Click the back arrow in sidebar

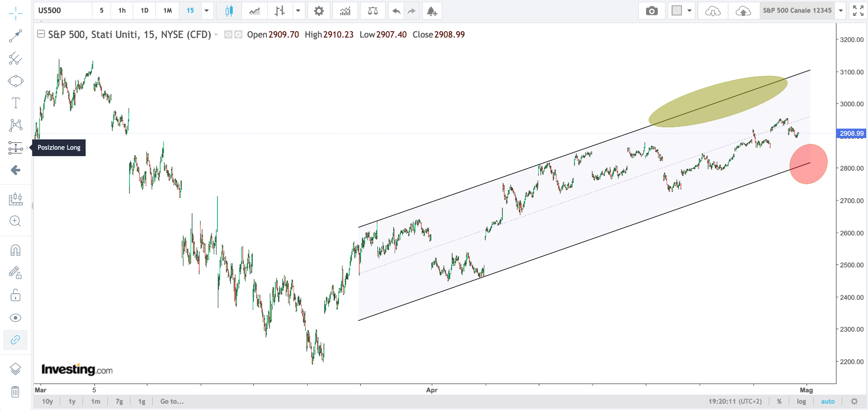click(x=15, y=170)
